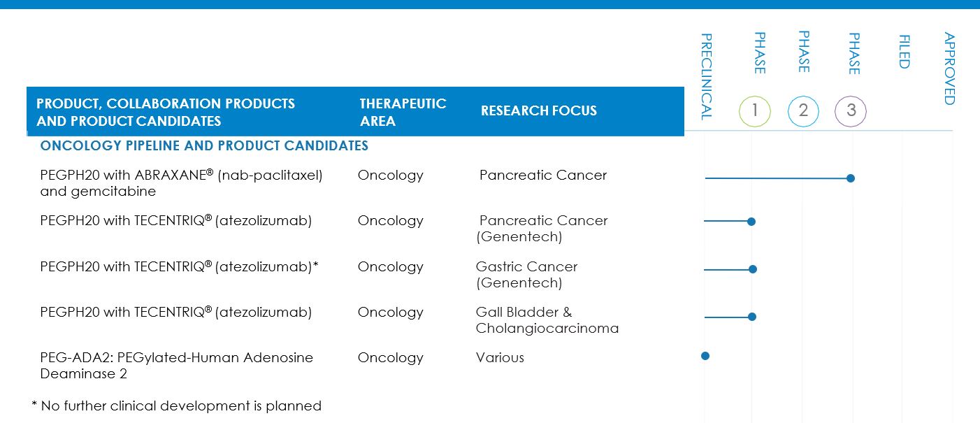Click the green Phase 1 circle icon
Image resolution: width=980 pixels, height=423 pixels.
coord(754,110)
